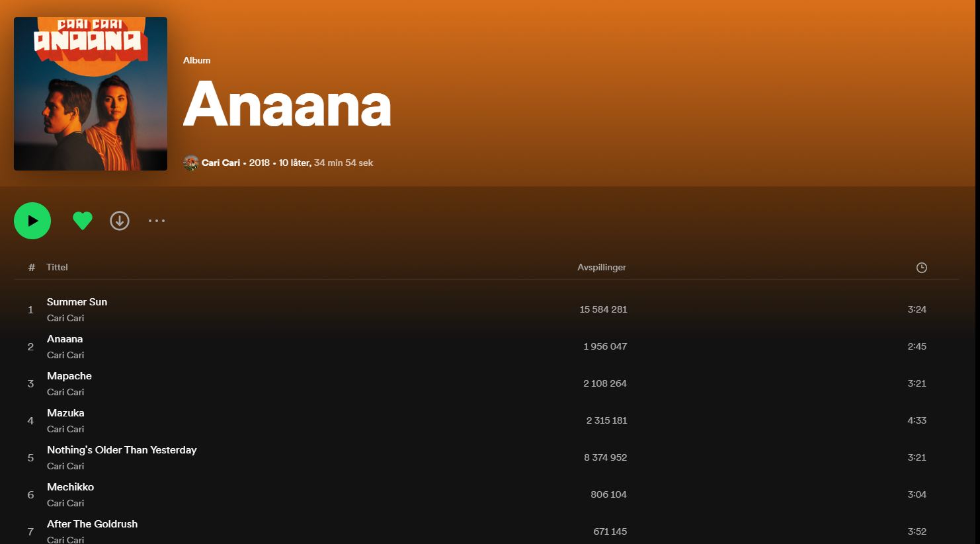Play the Anaana album with green button
The height and width of the screenshot is (544, 980).
point(32,221)
